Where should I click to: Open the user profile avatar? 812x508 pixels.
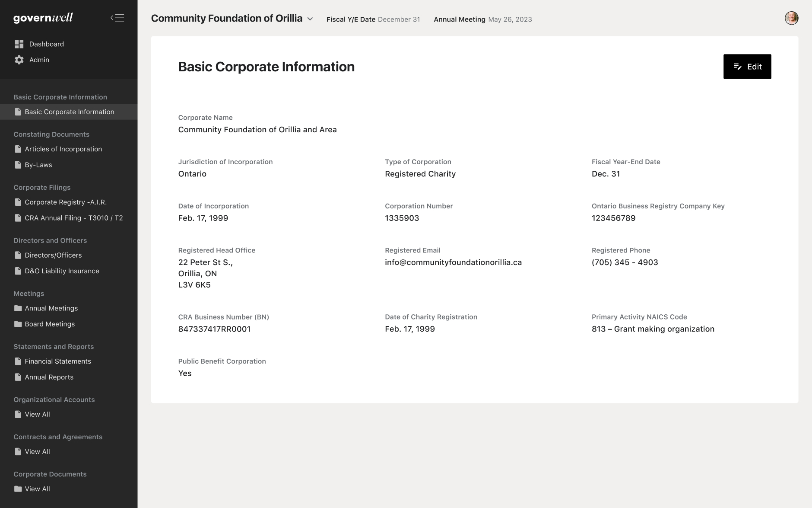791,18
